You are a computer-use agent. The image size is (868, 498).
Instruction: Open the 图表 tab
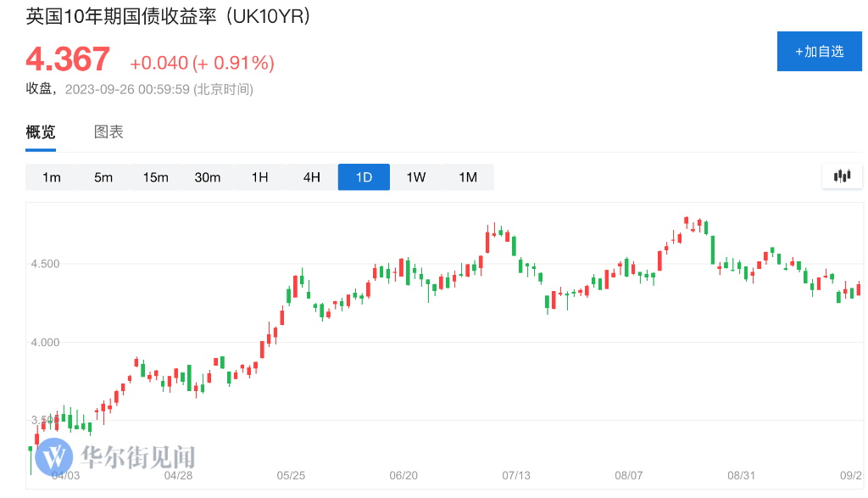(108, 132)
